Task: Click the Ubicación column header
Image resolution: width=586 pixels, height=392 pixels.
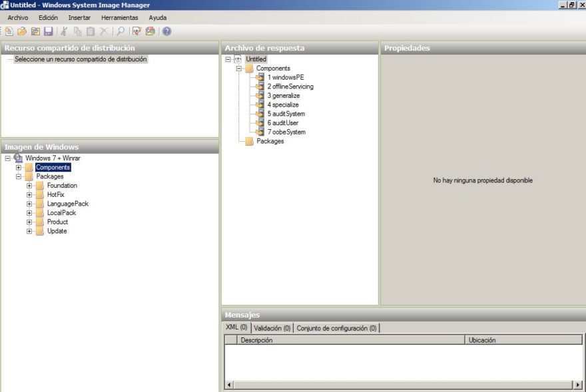Action: point(523,339)
